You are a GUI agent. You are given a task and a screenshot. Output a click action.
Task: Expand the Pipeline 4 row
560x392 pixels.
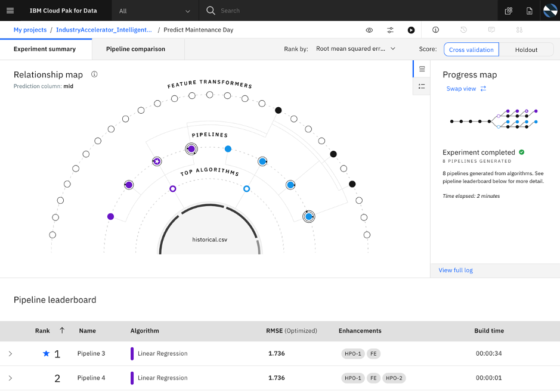(x=10, y=378)
